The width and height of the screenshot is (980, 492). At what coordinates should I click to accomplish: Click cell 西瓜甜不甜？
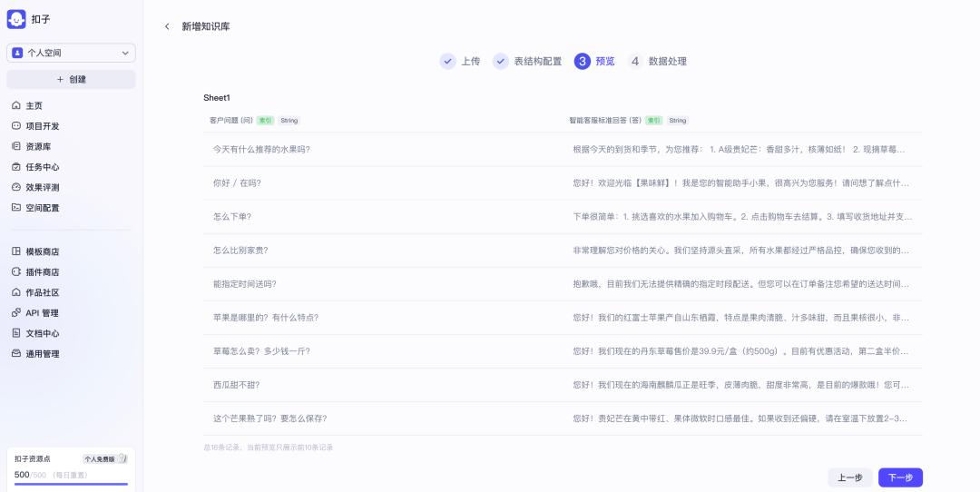(x=236, y=385)
